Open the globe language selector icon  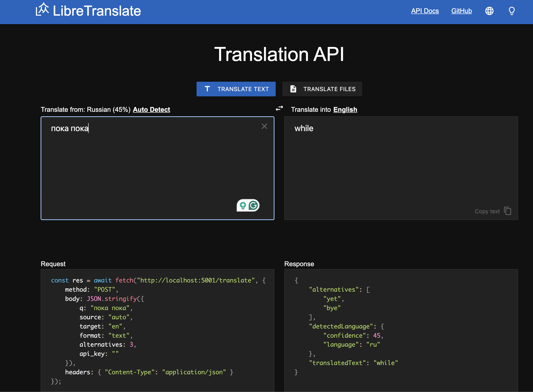pyautogui.click(x=489, y=11)
